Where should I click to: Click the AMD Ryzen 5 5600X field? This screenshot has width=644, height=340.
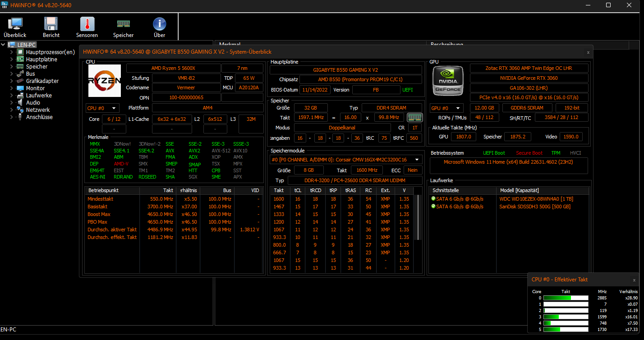tap(173, 68)
